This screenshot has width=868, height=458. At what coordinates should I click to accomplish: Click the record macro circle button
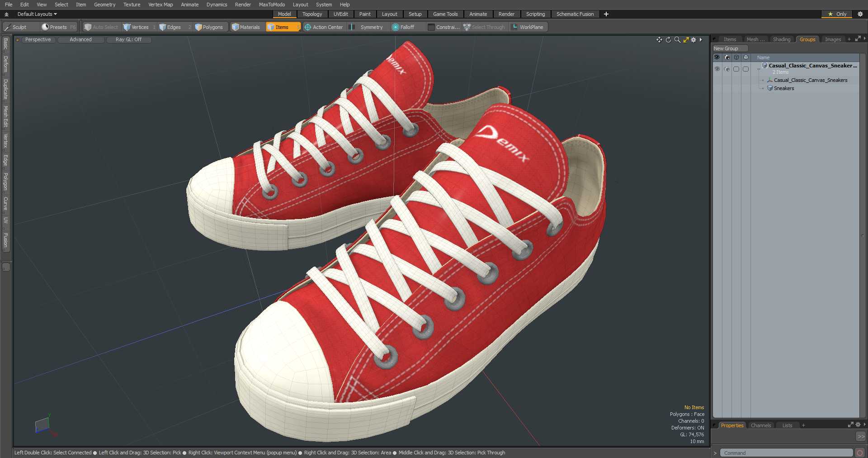tap(860, 453)
